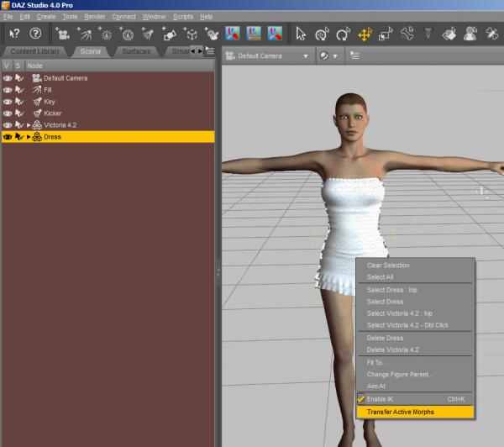This screenshot has height=447, width=504.
Task: Open the viewport options menu icon
Action: point(354,55)
